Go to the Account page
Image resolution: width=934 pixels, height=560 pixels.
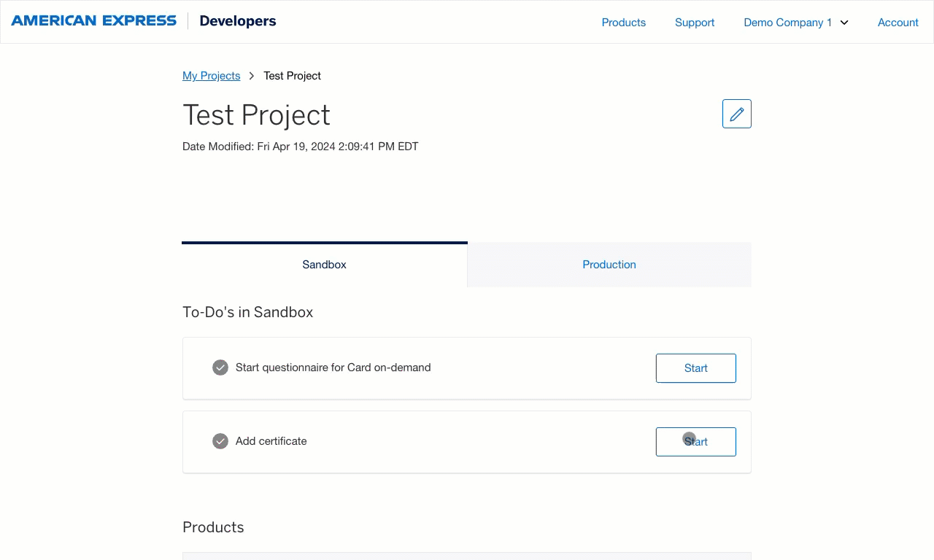pos(898,23)
